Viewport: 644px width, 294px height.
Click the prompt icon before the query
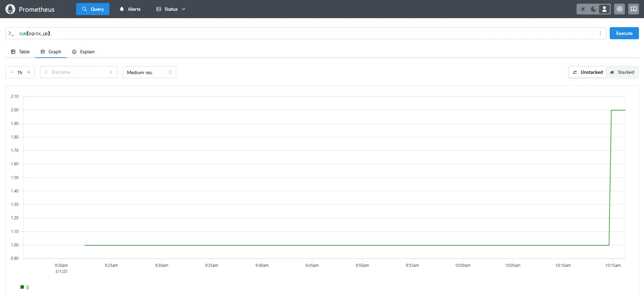pos(11,33)
